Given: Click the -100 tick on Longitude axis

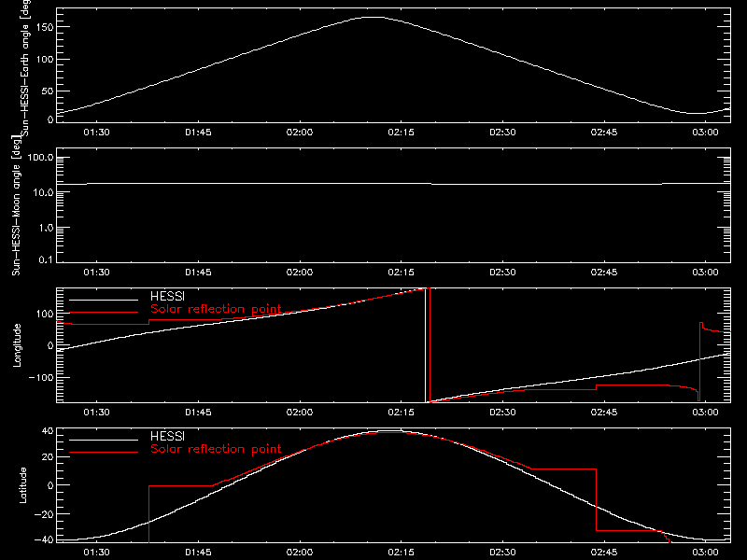Looking at the screenshot, I should (x=41, y=377).
